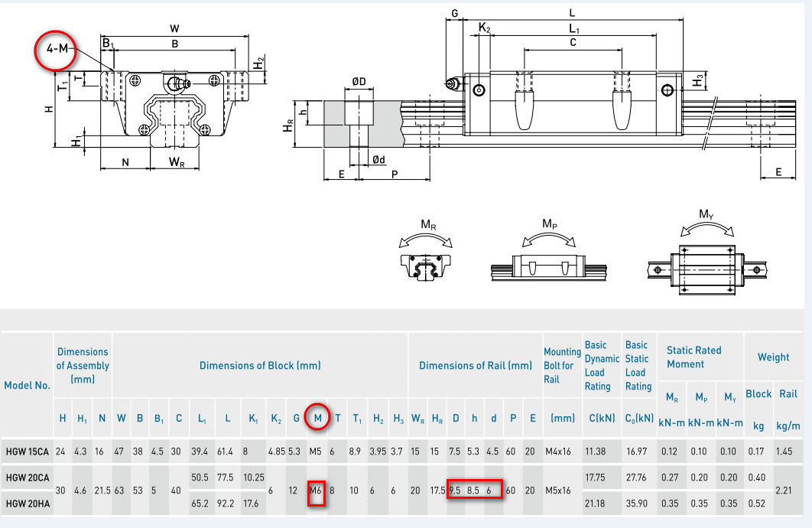The image size is (812, 528).
Task: Select the 'Dimensions of Assembly (mm)' header
Action: (83, 365)
